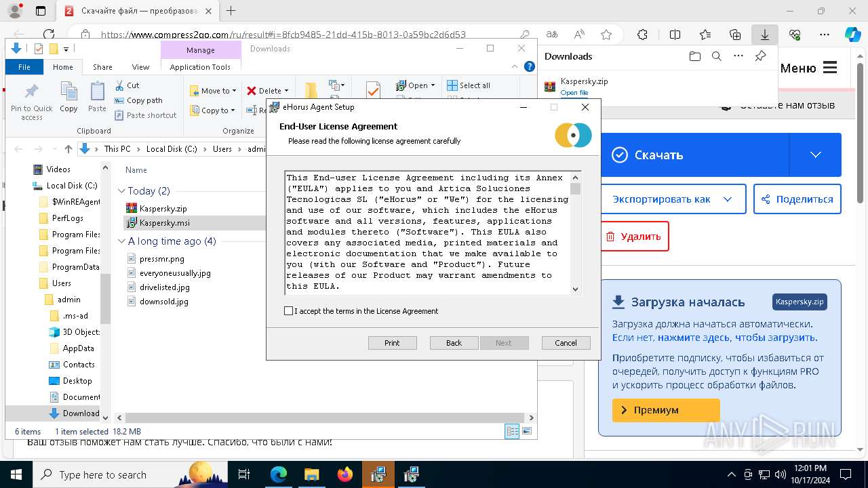This screenshot has height=488, width=868.
Task: Open the Edge Downloads toolbar icon
Action: tap(765, 35)
